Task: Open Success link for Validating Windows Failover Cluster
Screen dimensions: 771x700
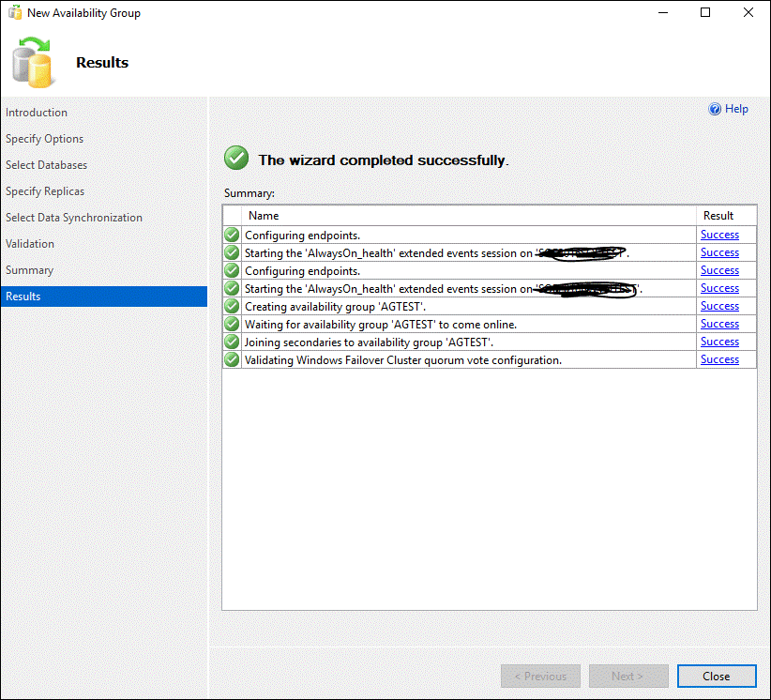Action: point(719,359)
